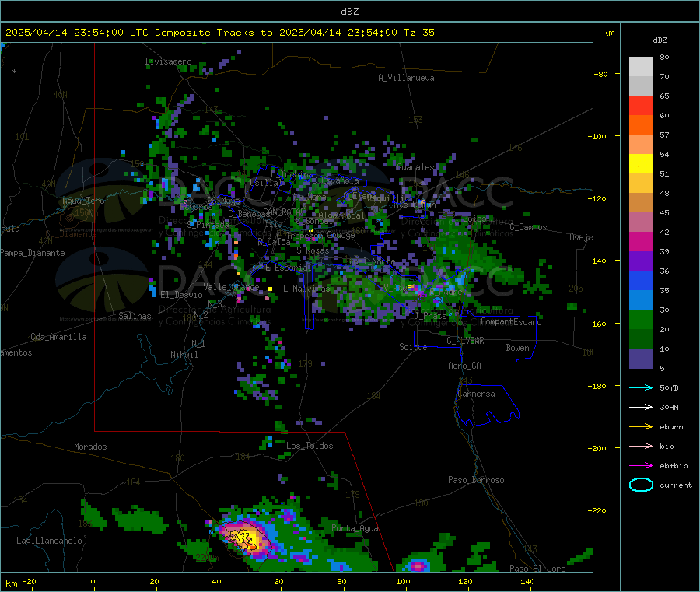Pick the green 20–30 dBZ swatch
The height and width of the screenshot is (592, 700).
click(x=641, y=320)
